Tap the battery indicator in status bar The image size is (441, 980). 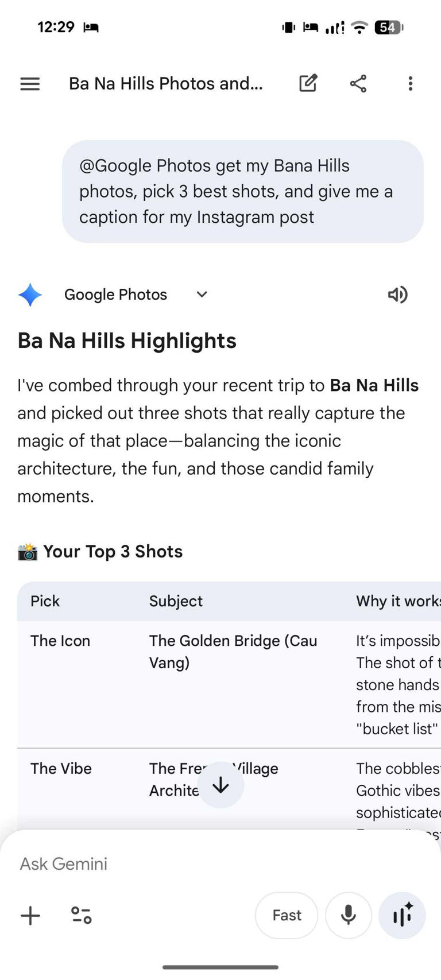click(x=389, y=27)
